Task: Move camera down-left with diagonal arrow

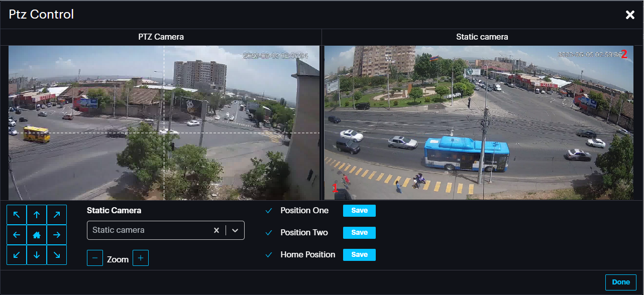Action: click(17, 255)
